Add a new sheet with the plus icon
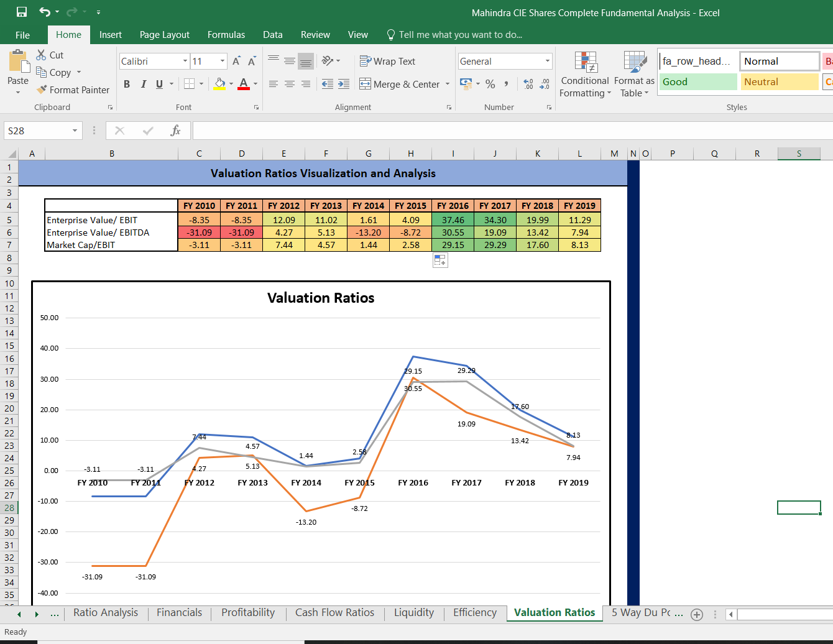833x644 pixels. (x=697, y=614)
